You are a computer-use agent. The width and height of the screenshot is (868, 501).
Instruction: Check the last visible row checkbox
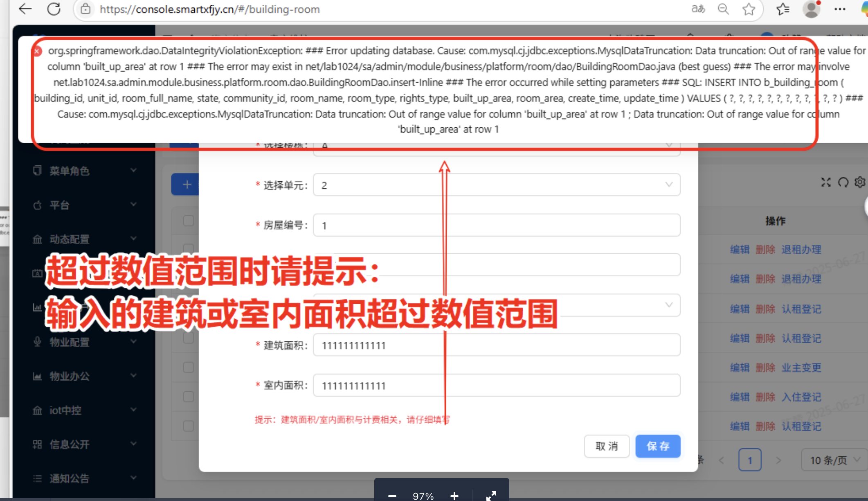tap(188, 426)
